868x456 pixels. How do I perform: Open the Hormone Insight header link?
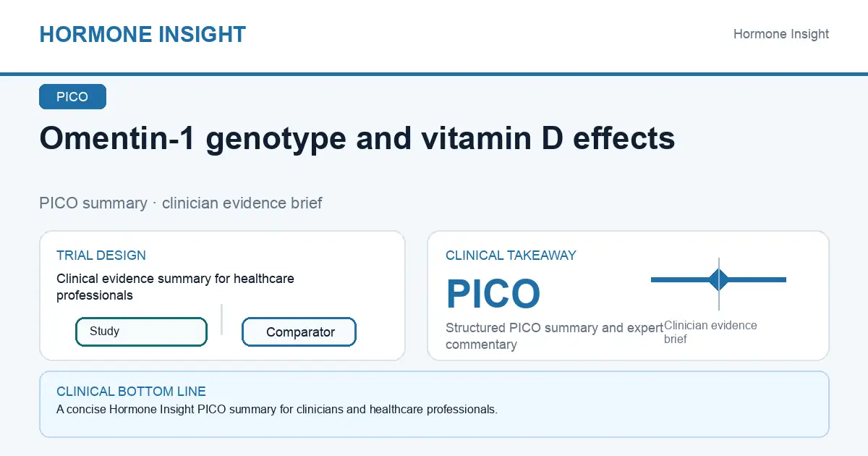pos(781,34)
